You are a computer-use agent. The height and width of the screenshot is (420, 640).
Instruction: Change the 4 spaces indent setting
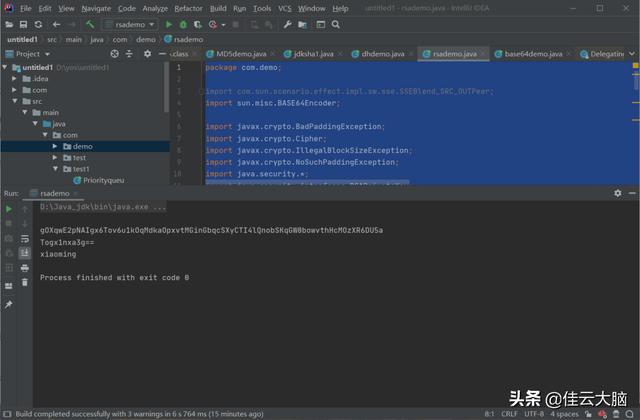tap(564, 414)
